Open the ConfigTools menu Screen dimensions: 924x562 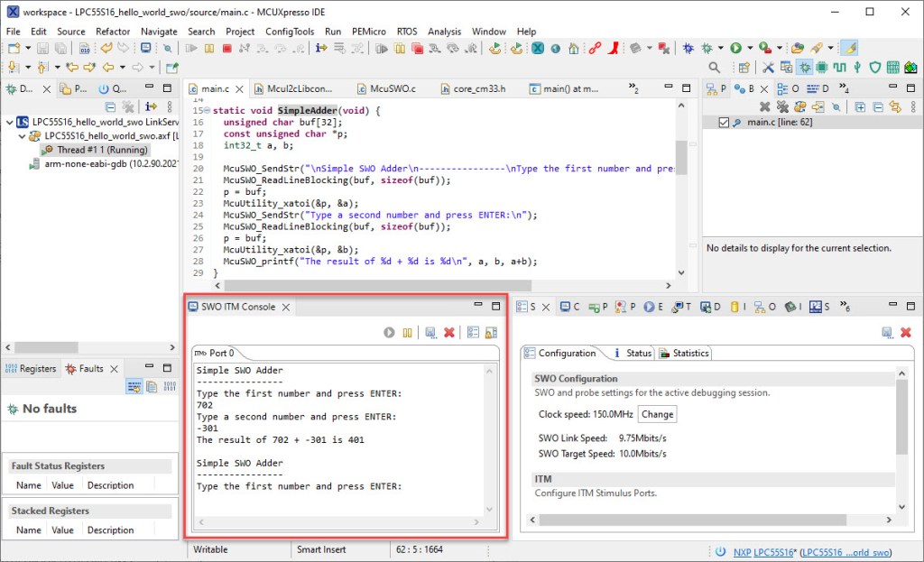[x=290, y=32]
